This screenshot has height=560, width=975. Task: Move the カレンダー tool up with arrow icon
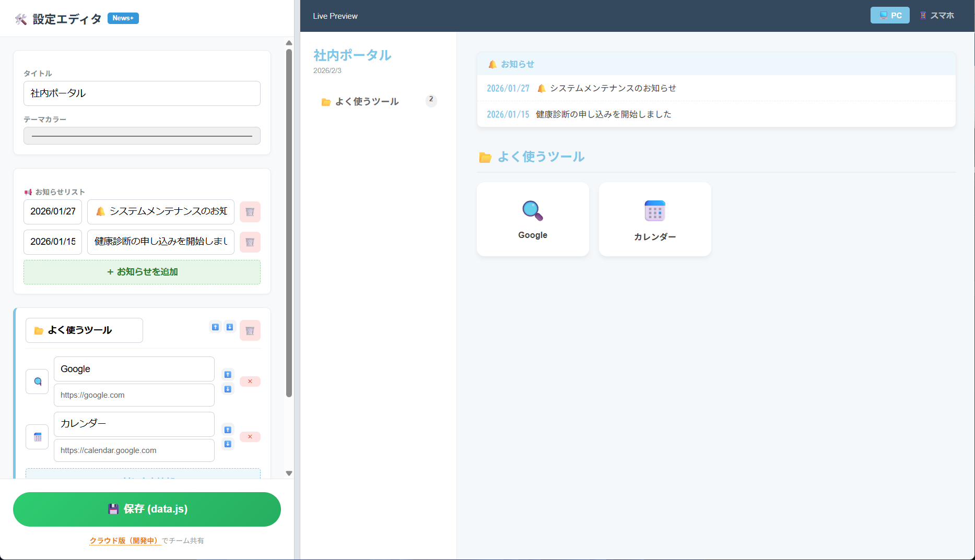228,430
